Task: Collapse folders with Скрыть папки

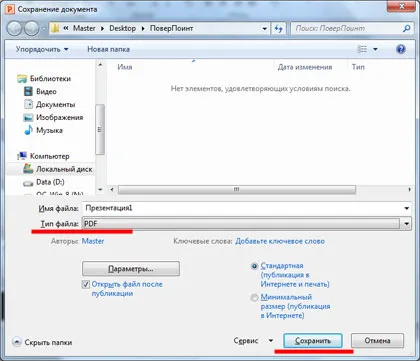Action: coord(42,342)
